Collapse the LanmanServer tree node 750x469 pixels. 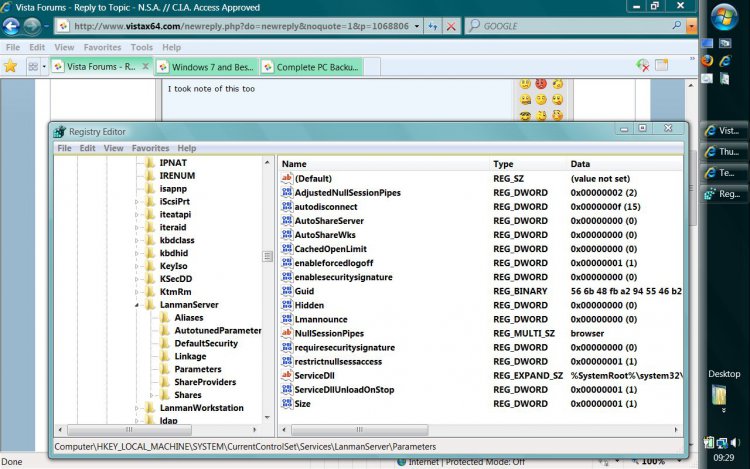[x=137, y=305]
